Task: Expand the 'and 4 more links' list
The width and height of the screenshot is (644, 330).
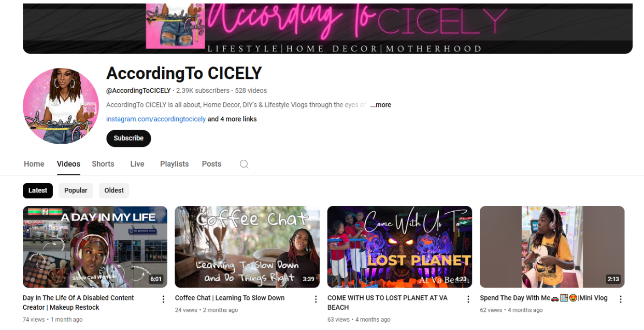Action: pos(232,119)
